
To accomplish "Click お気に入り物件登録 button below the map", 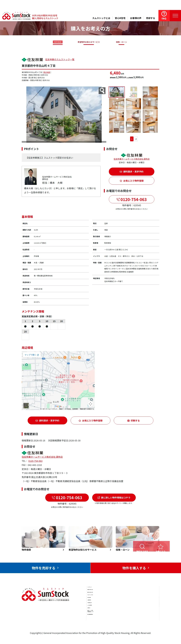I will (90, 420).
